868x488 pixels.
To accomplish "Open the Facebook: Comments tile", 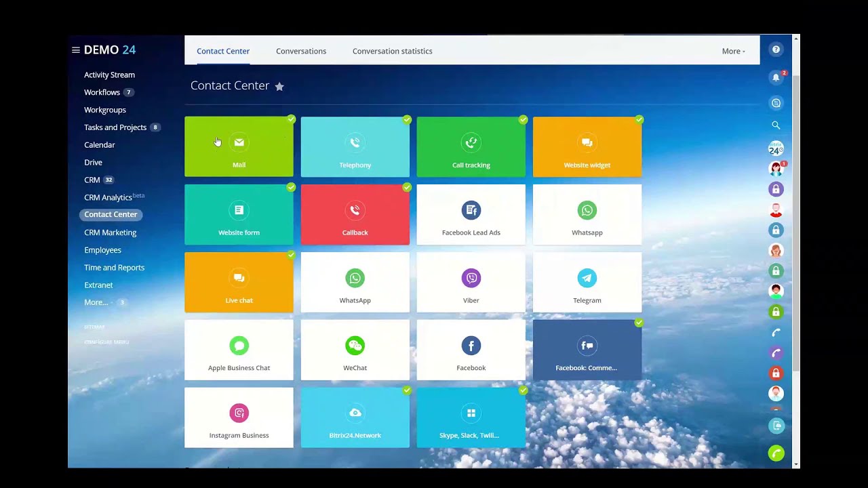I will click(587, 350).
